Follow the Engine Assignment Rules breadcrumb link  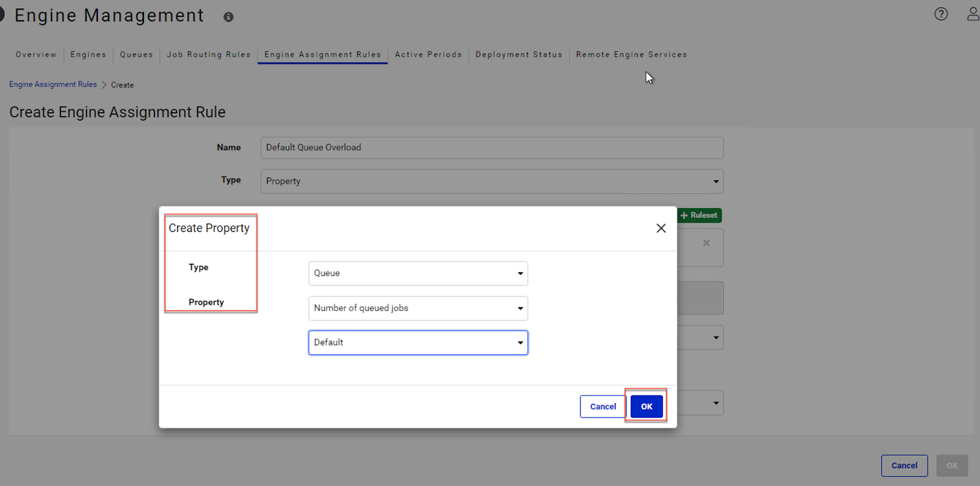53,84
